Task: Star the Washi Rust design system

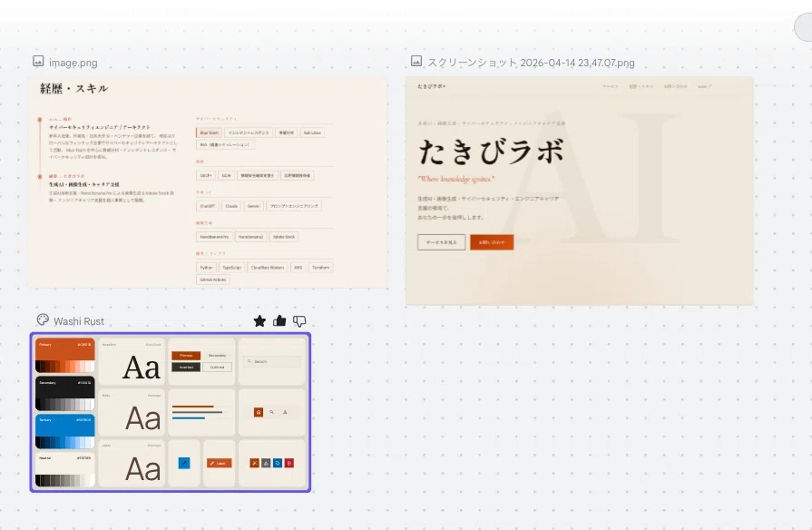Action: click(260, 321)
